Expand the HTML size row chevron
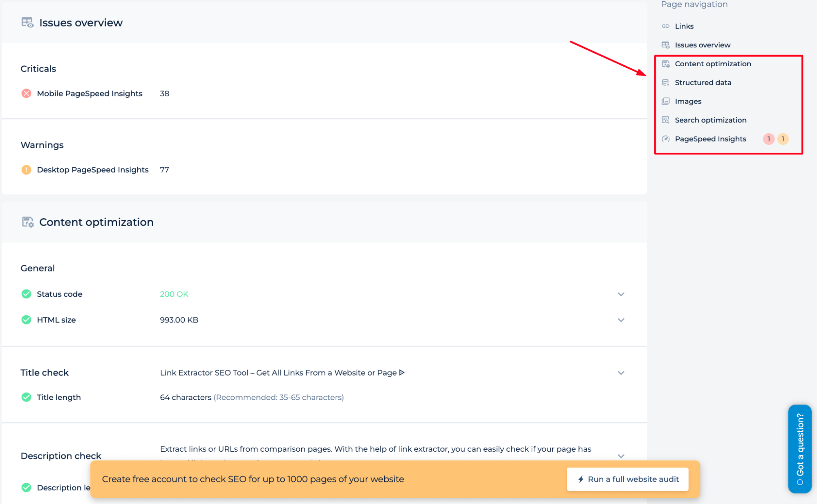Viewport: 817px width, 504px height. [x=621, y=320]
